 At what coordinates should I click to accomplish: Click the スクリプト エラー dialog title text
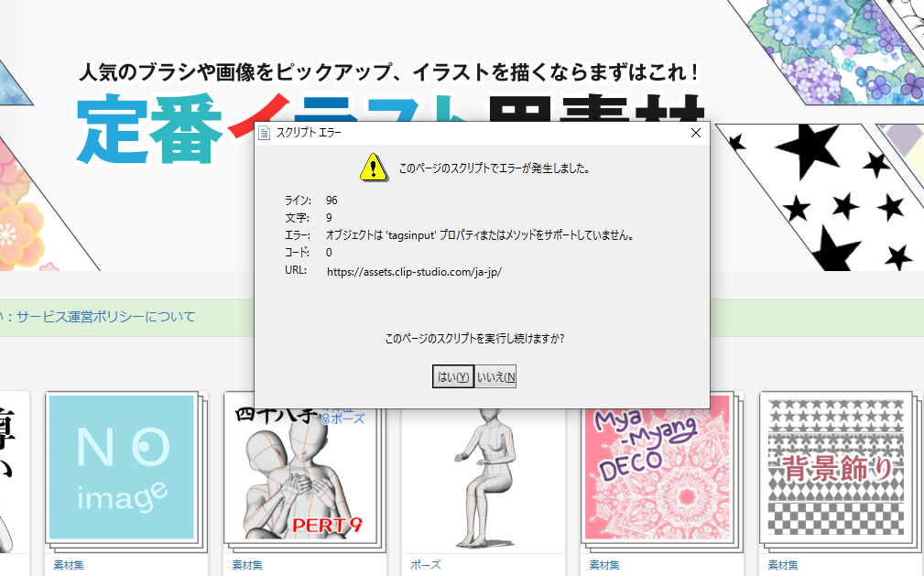tap(309, 133)
